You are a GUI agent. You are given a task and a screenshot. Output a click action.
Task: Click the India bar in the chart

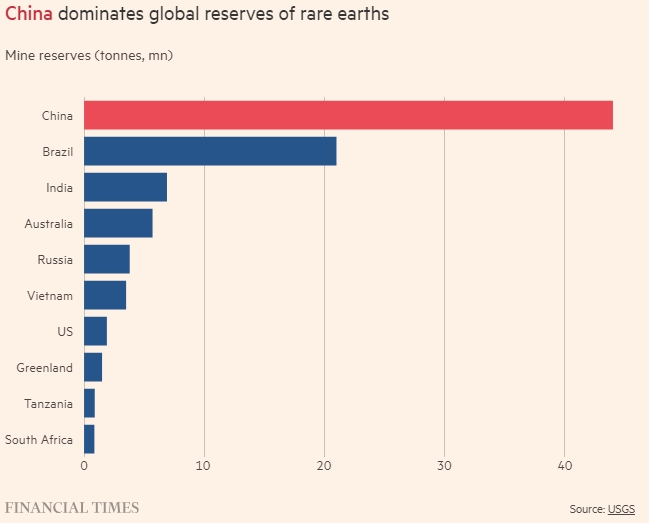[125, 188]
